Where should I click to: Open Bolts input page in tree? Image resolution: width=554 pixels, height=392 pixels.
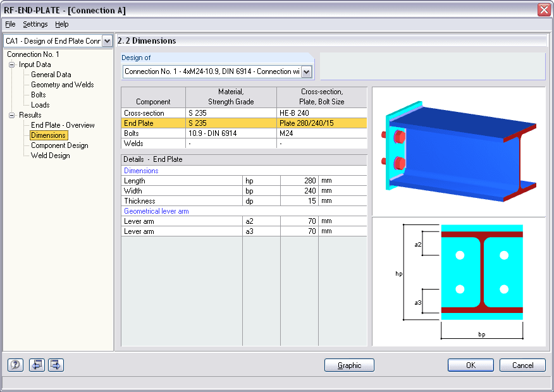39,95
